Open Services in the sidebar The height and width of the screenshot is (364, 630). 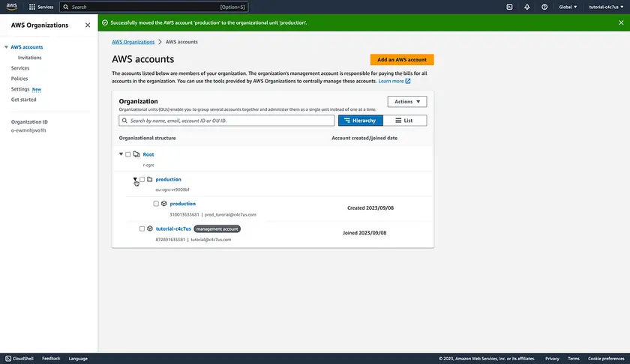(20, 68)
